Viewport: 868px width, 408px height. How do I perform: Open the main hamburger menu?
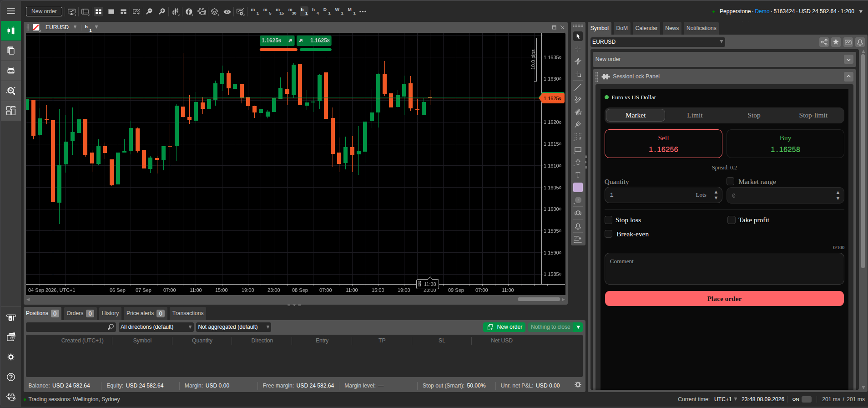pyautogui.click(x=11, y=11)
